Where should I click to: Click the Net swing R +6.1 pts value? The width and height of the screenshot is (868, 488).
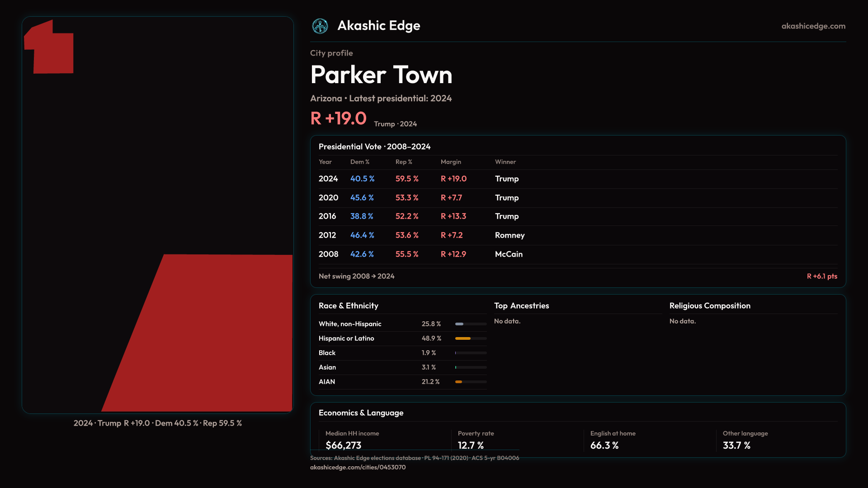pos(821,277)
